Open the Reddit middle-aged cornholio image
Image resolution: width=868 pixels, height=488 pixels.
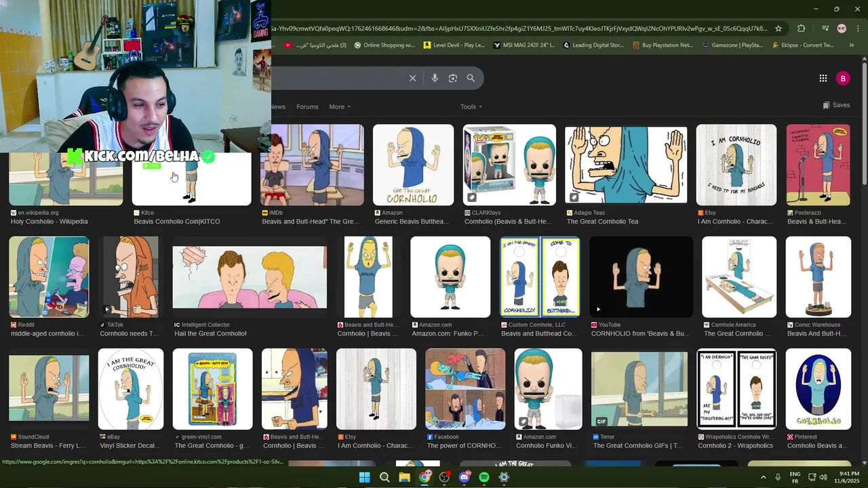tap(49, 277)
